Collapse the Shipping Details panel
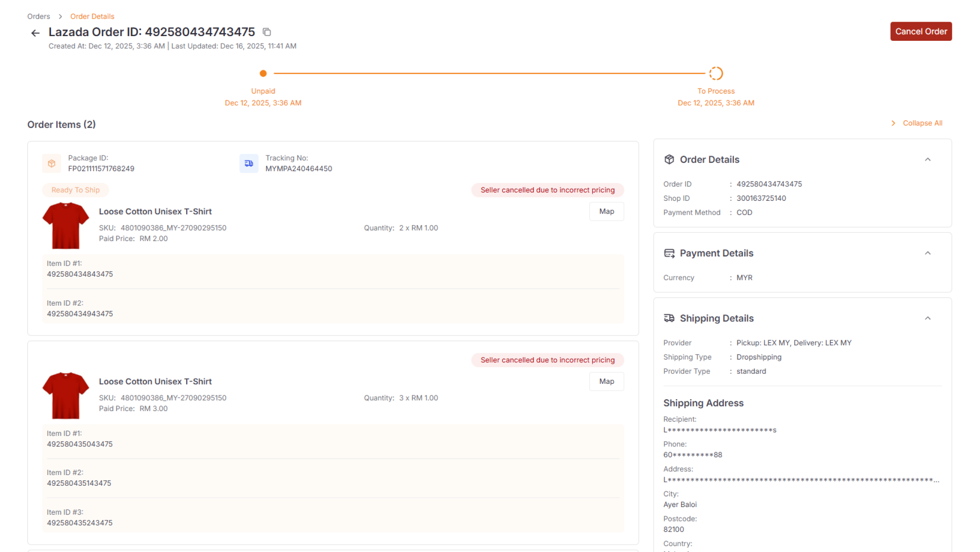The height and width of the screenshot is (552, 980). (x=928, y=318)
